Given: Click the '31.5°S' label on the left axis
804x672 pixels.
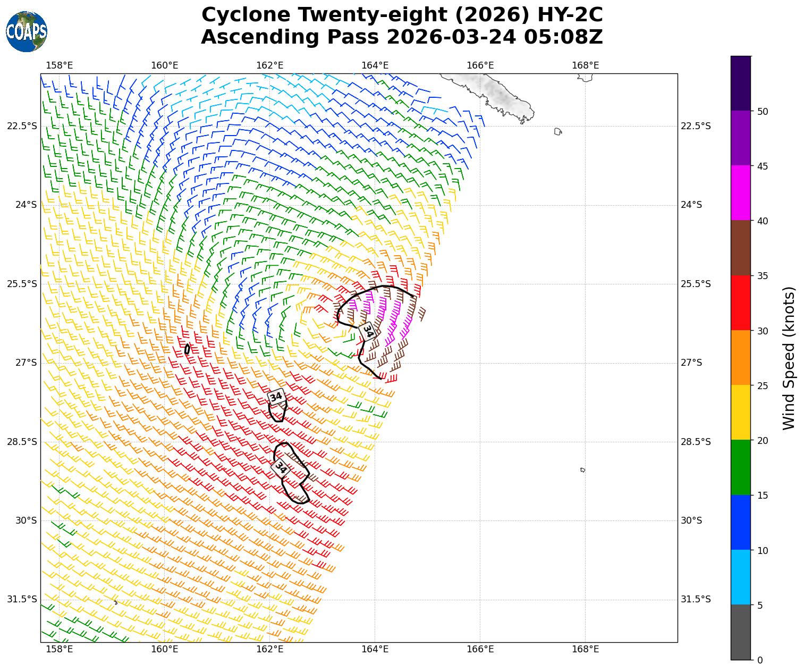Looking at the screenshot, I should tap(22, 599).
